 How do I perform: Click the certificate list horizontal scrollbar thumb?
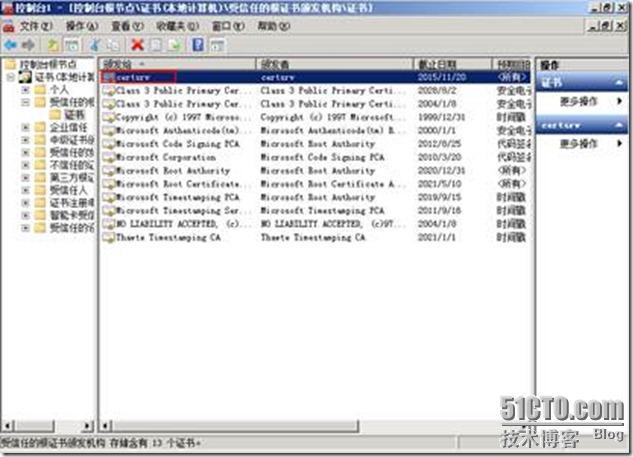click(235, 425)
